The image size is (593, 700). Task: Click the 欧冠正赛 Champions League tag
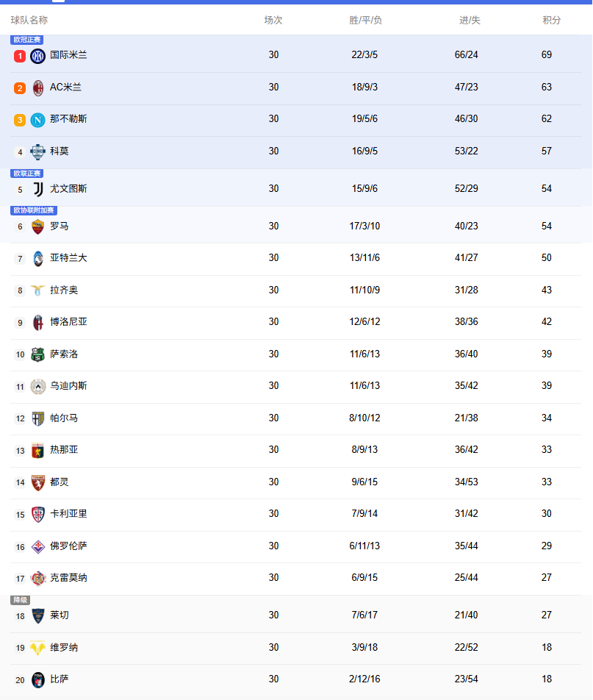(27, 40)
